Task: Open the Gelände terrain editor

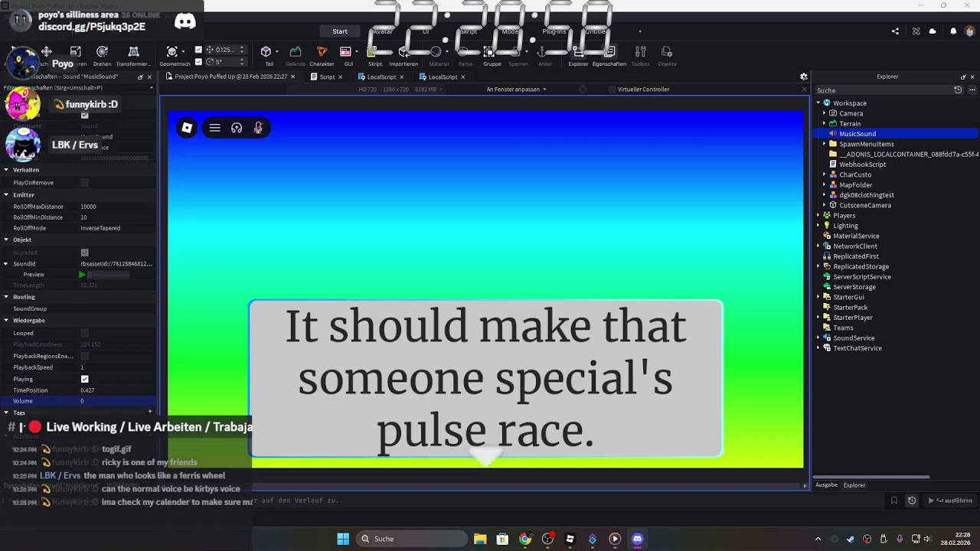Action: click(296, 51)
